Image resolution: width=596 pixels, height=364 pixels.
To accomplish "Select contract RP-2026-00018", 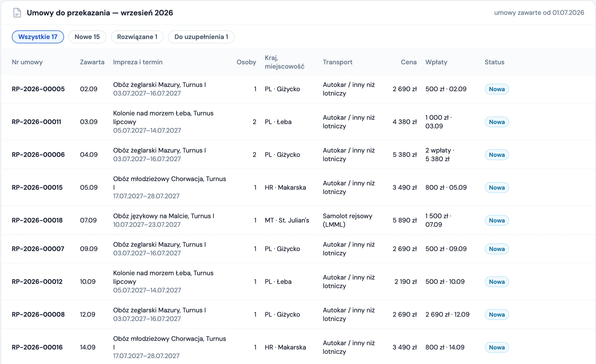I will pyautogui.click(x=37, y=220).
